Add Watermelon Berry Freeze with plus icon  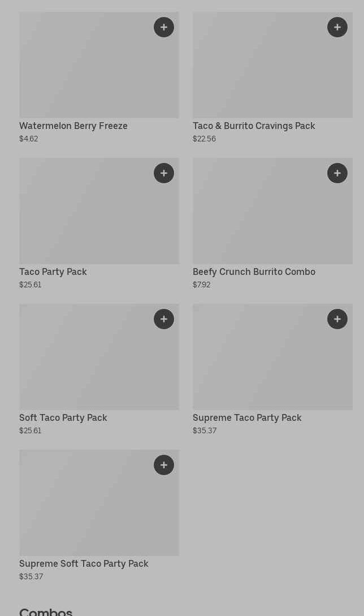click(164, 27)
